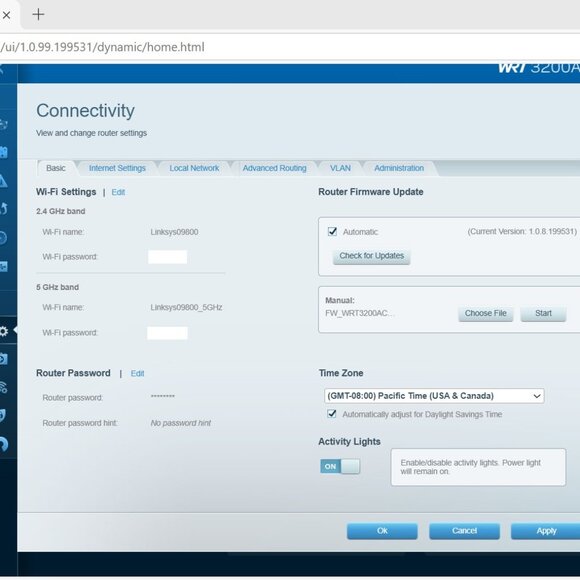Image resolution: width=580 pixels, height=580 pixels.
Task: Open Speed Test gauge sidebar icon
Action: click(x=3, y=238)
